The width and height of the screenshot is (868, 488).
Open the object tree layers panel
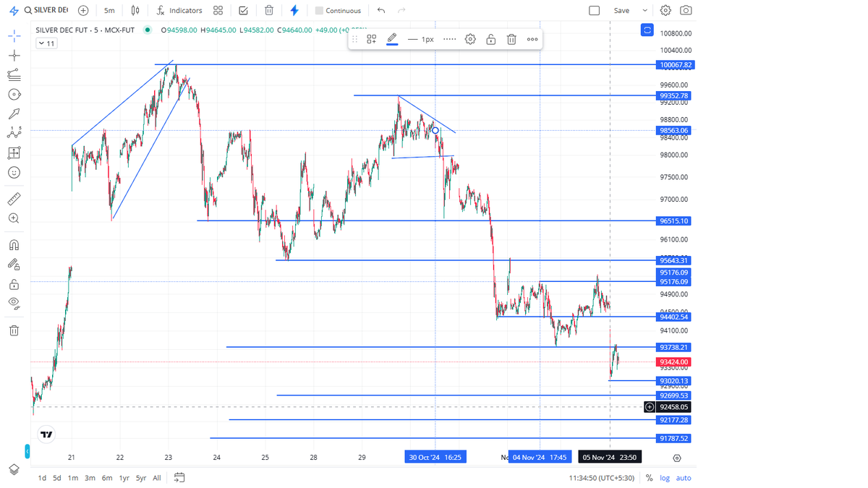tap(14, 468)
